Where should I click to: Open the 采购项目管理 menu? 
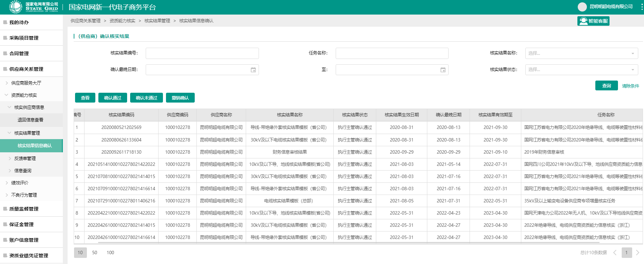(24, 38)
